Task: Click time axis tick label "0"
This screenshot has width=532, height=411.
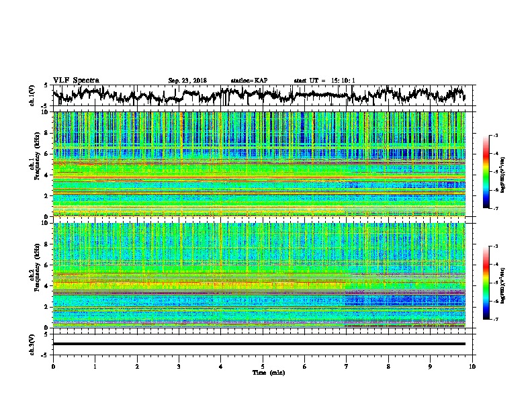Action: pos(53,367)
